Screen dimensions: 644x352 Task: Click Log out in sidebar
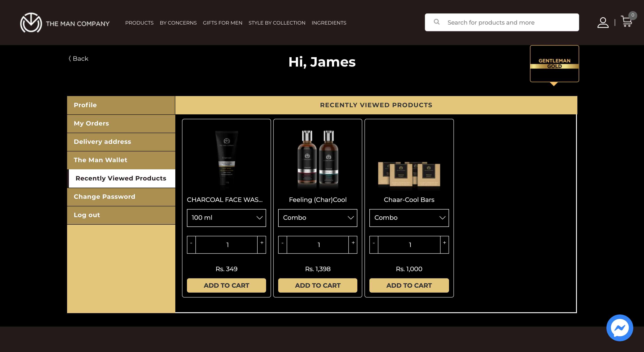(121, 215)
